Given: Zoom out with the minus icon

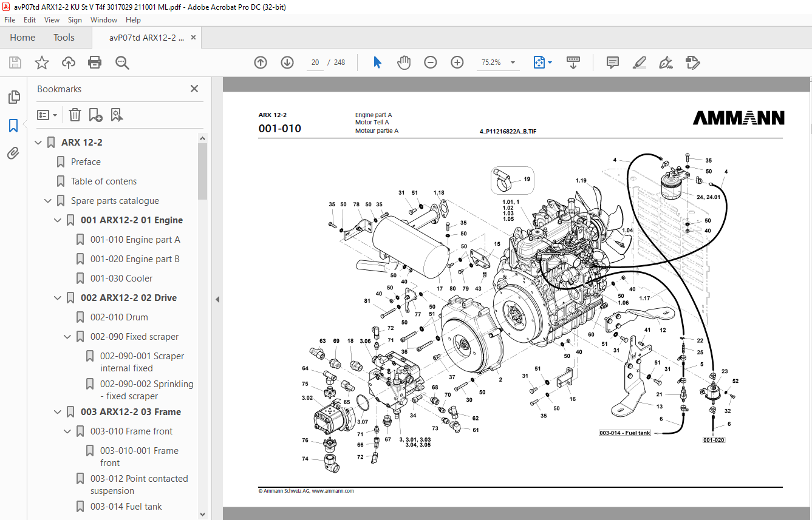Looking at the screenshot, I should click(431, 62).
